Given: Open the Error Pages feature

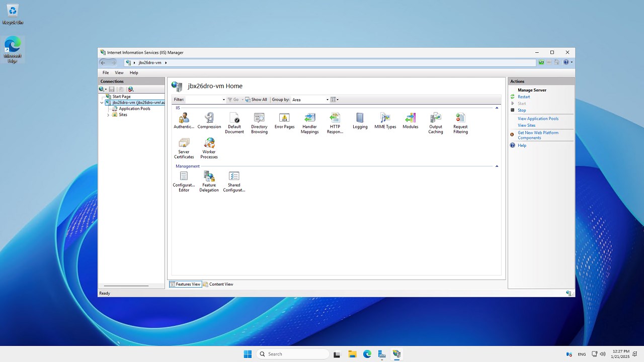Looking at the screenshot, I should coord(284,118).
